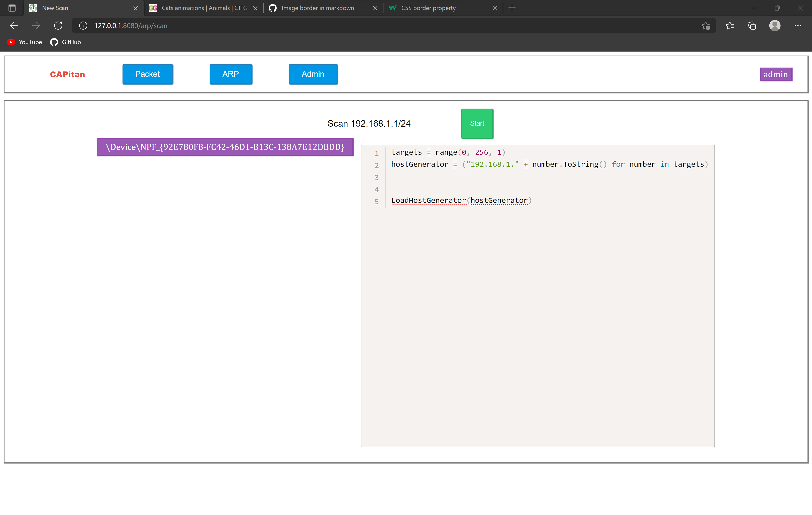This screenshot has width=812, height=515.
Task: Click the purple admin user badge
Action: pyautogui.click(x=776, y=74)
